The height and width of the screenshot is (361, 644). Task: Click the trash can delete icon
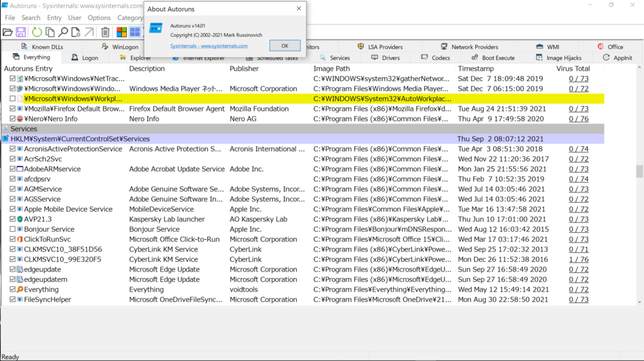tap(106, 32)
